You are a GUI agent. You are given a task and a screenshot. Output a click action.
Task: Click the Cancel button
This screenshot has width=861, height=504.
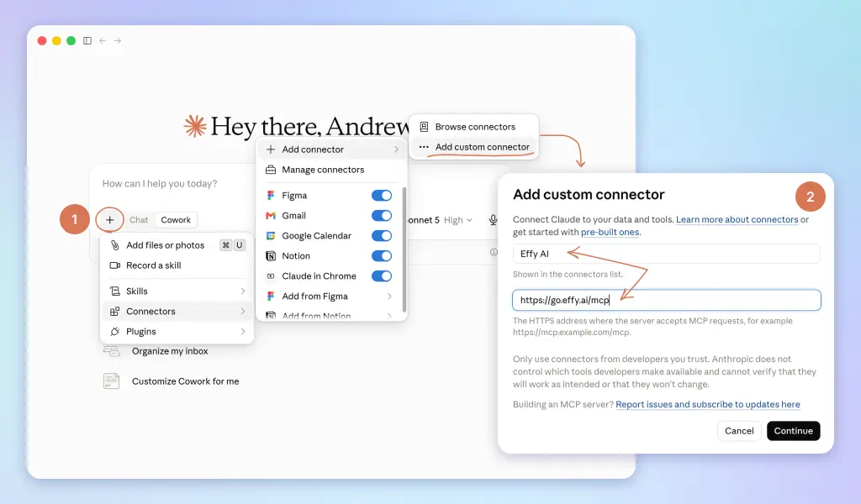click(739, 431)
